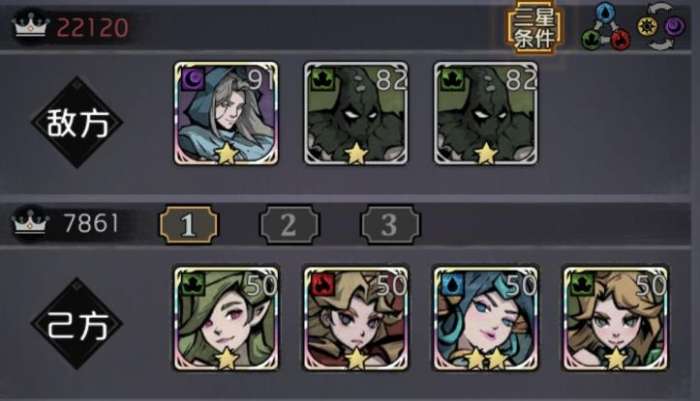Click the fire element icon on second hero

coord(323,285)
